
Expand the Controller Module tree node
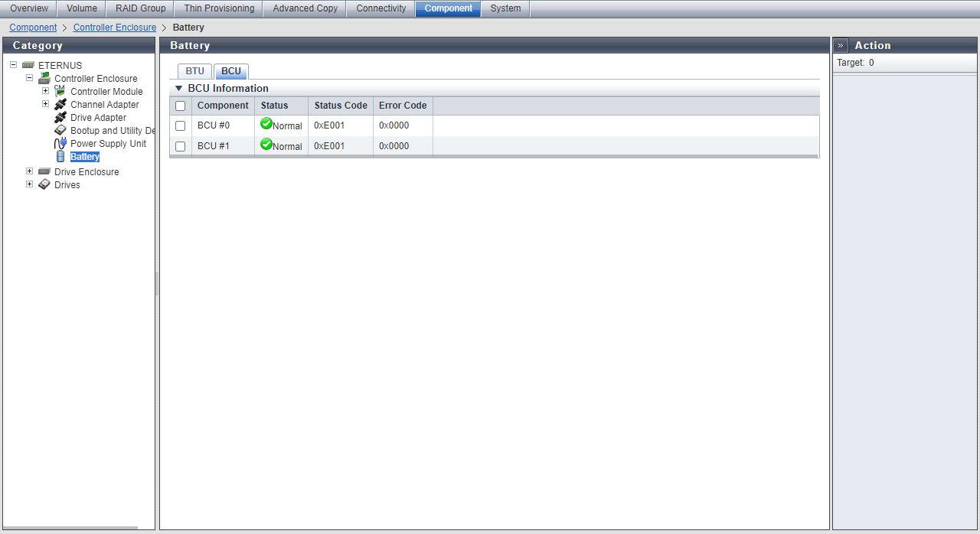click(45, 91)
